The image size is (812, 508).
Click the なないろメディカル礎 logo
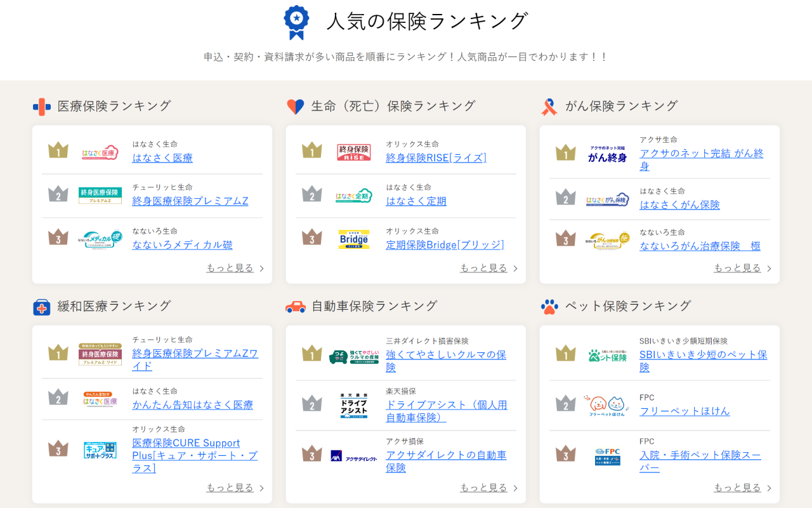pos(100,239)
